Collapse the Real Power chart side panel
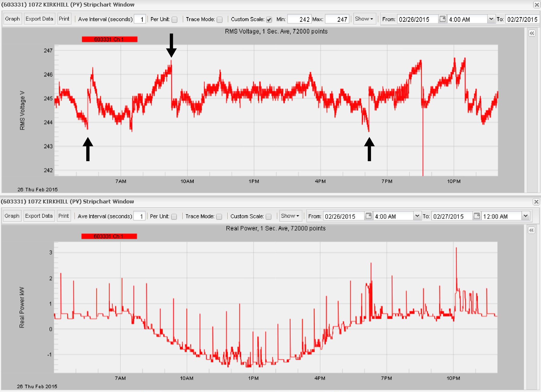 [532, 230]
